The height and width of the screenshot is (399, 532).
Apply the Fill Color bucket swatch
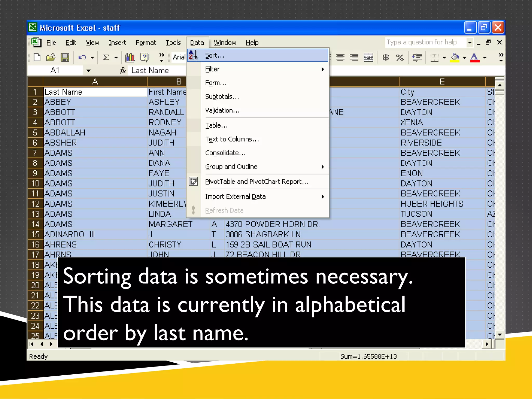(455, 57)
